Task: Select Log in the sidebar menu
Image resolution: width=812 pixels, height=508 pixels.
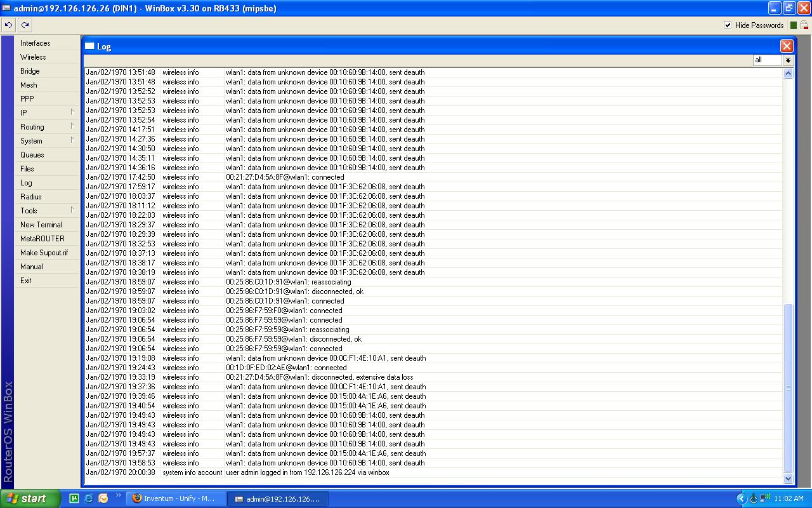Action: (x=48, y=183)
